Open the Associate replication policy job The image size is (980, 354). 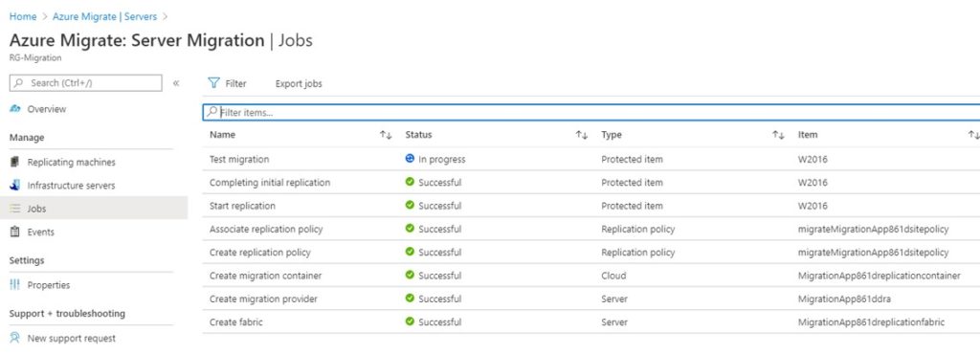click(266, 229)
